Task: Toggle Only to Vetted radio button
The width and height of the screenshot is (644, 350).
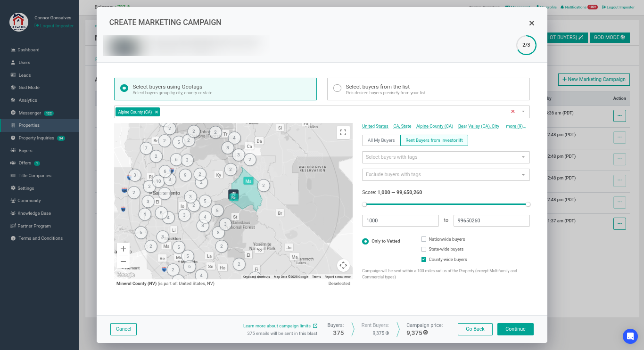Action: click(x=365, y=241)
